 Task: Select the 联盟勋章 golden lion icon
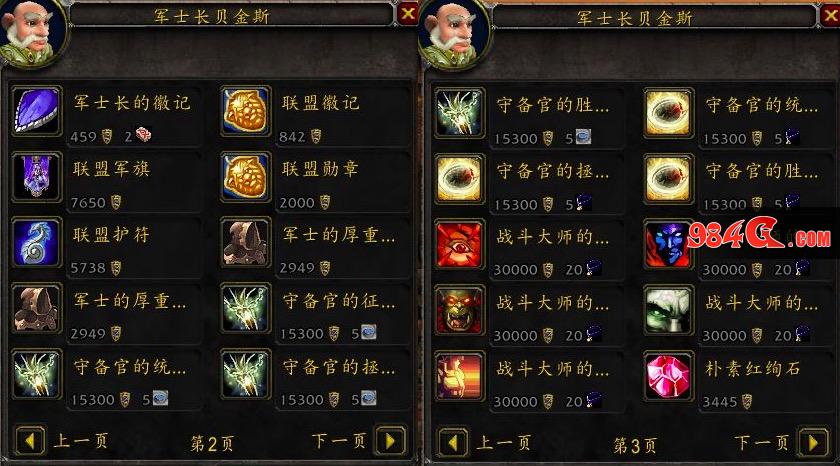(245, 177)
